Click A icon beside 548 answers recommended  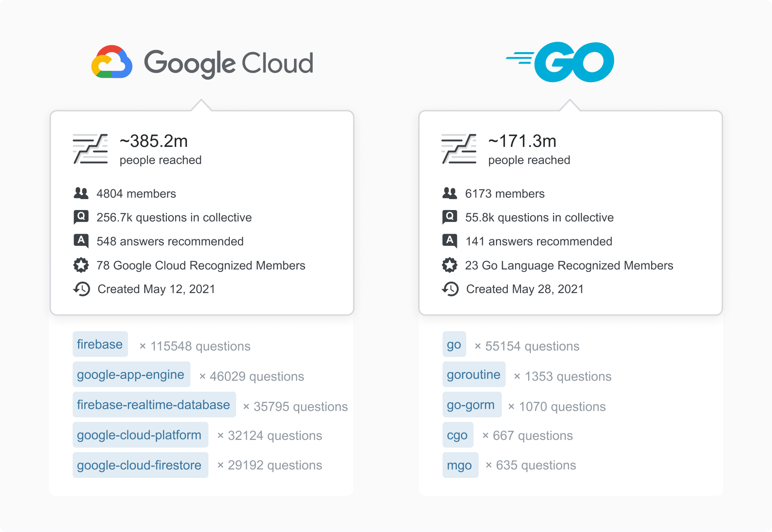[81, 241]
